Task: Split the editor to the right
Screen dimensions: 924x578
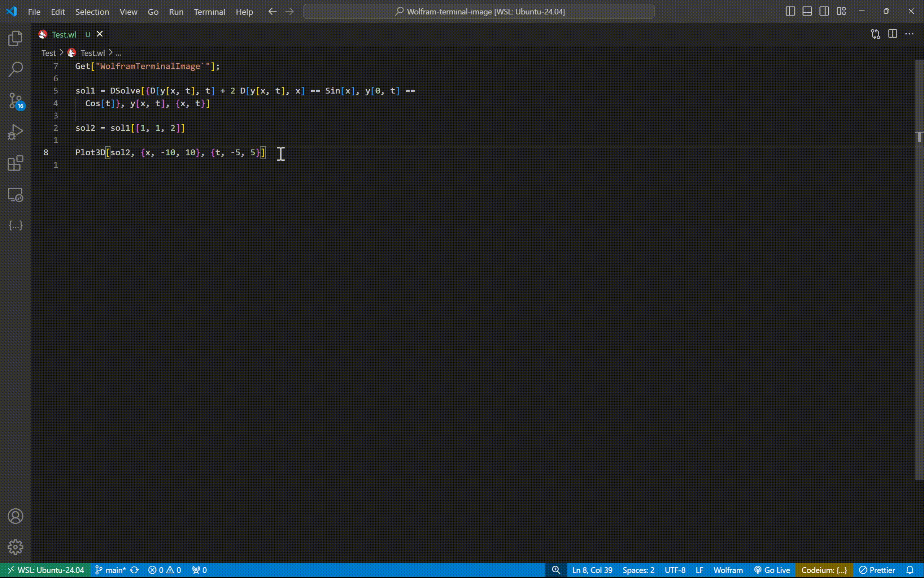Action: click(x=893, y=34)
